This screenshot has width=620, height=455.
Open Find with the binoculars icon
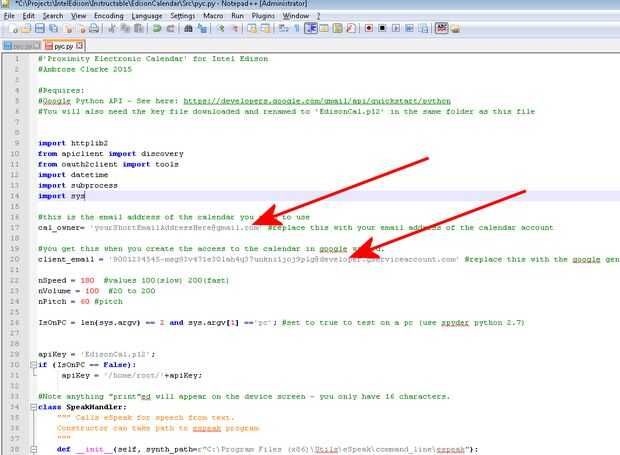tap(189, 28)
